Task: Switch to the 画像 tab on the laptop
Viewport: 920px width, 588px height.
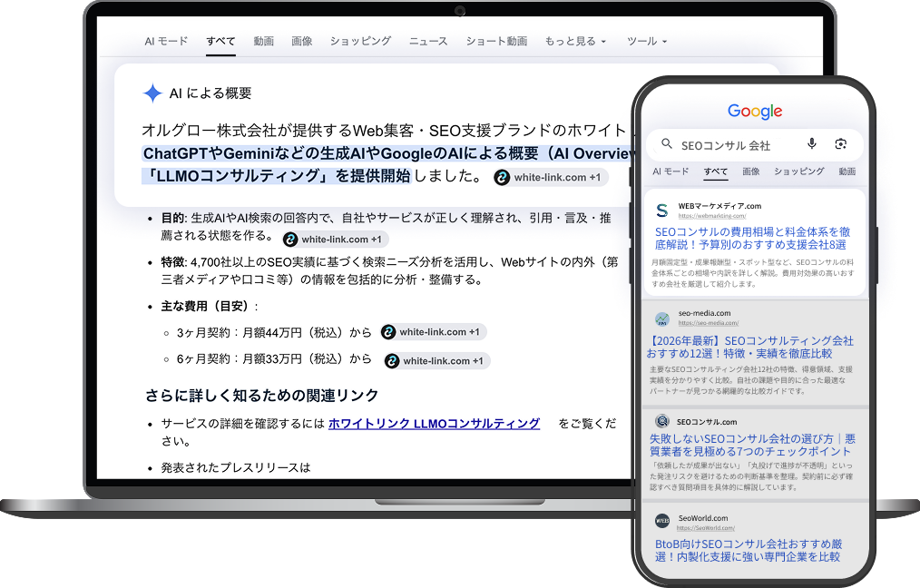Action: tap(301, 41)
